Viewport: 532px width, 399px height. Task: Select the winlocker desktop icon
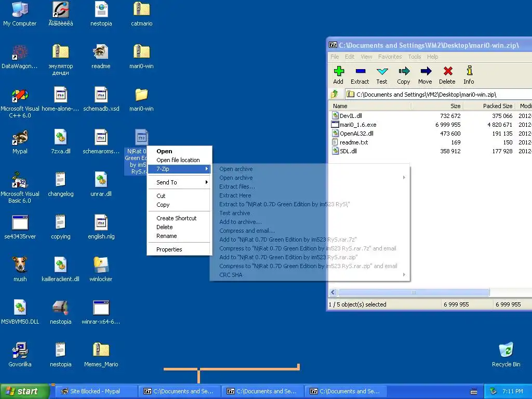click(x=101, y=270)
